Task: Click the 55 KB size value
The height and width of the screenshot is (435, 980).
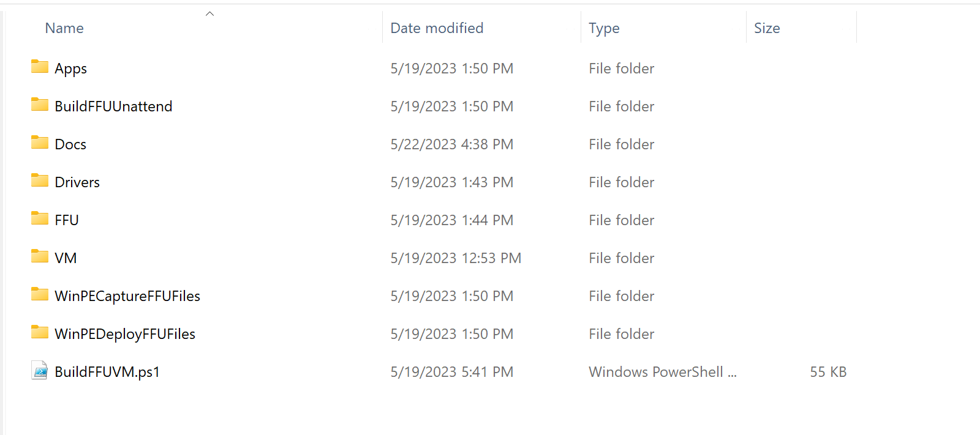Action: [827, 371]
